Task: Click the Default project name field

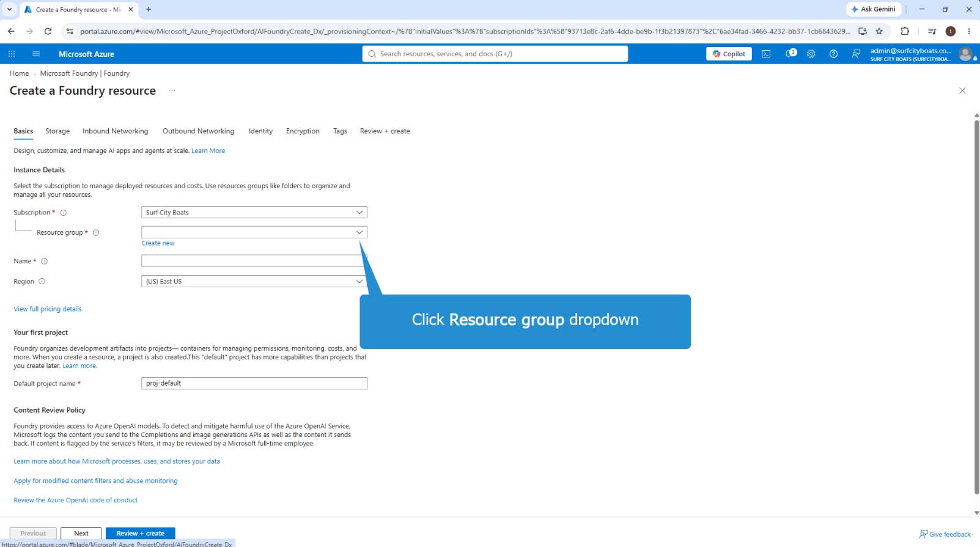Action: [x=254, y=383]
